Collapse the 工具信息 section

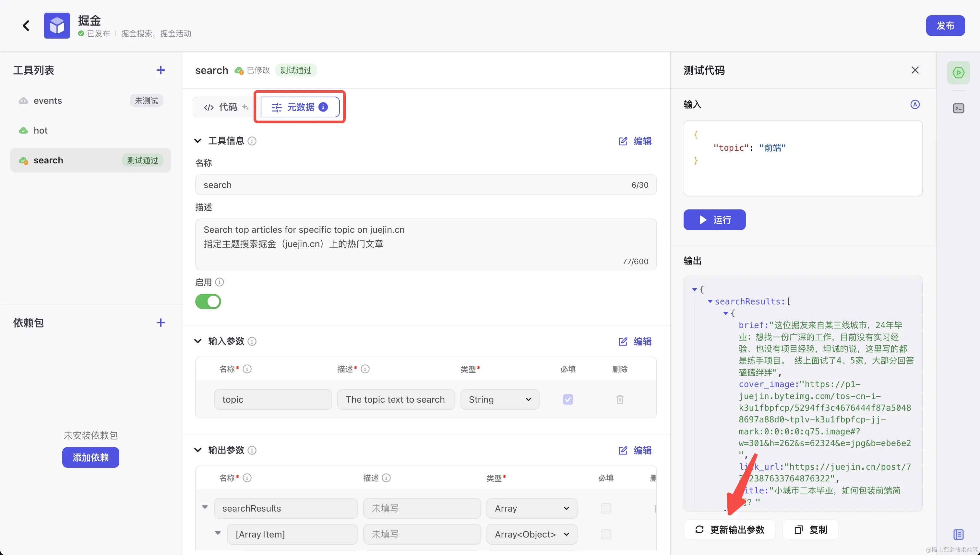pos(197,141)
